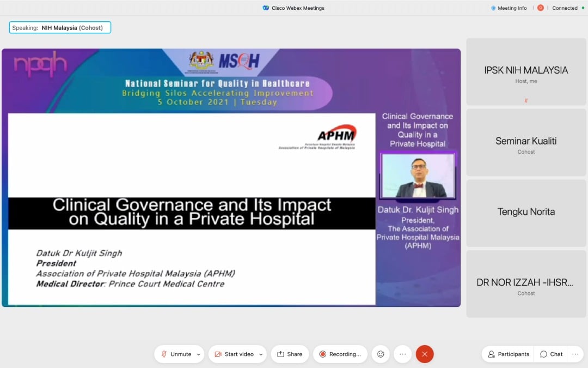
Task: Open panel options ellipsis beside Chat
Action: [x=574, y=354]
